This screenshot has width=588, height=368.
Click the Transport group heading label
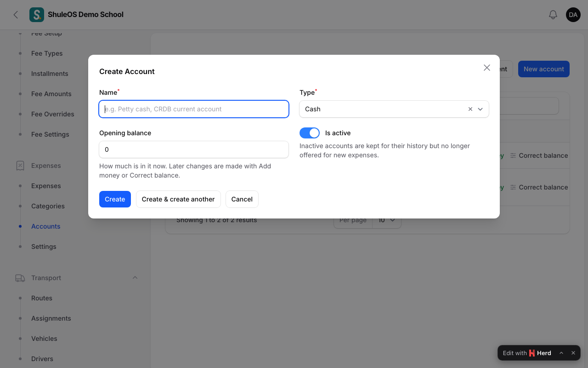pyautogui.click(x=46, y=278)
